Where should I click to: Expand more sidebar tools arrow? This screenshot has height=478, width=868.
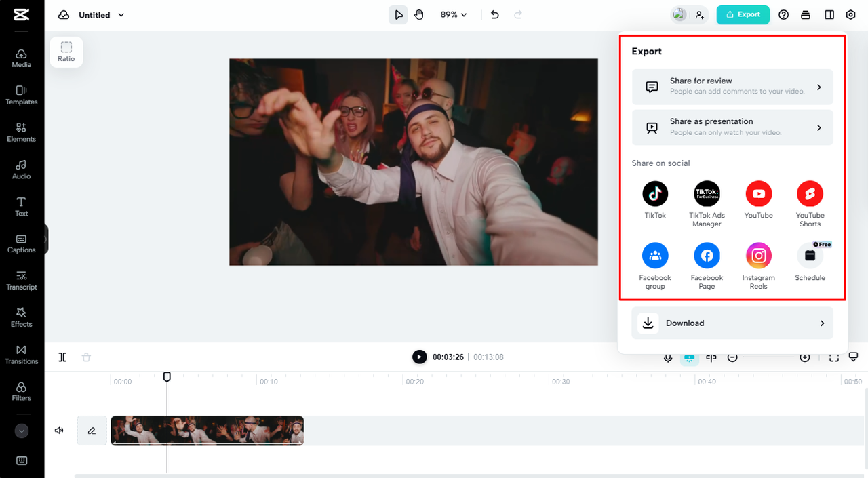click(x=22, y=431)
